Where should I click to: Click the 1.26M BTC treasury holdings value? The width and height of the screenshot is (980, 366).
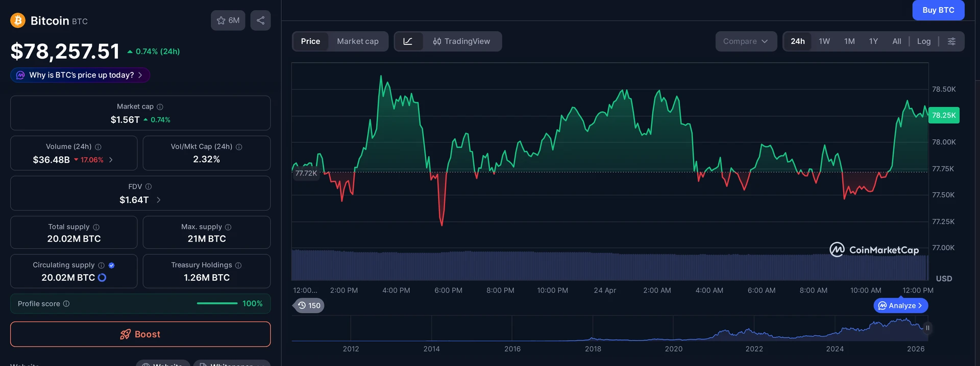point(207,277)
